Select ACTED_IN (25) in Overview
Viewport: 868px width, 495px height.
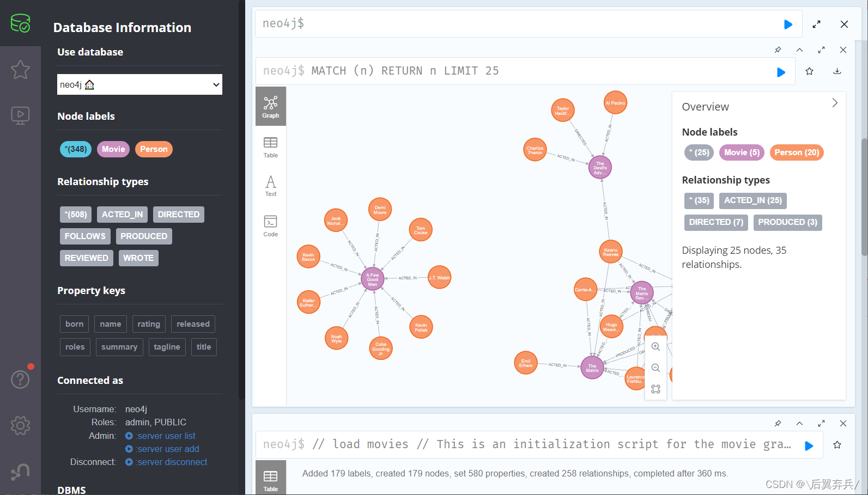[x=753, y=200]
